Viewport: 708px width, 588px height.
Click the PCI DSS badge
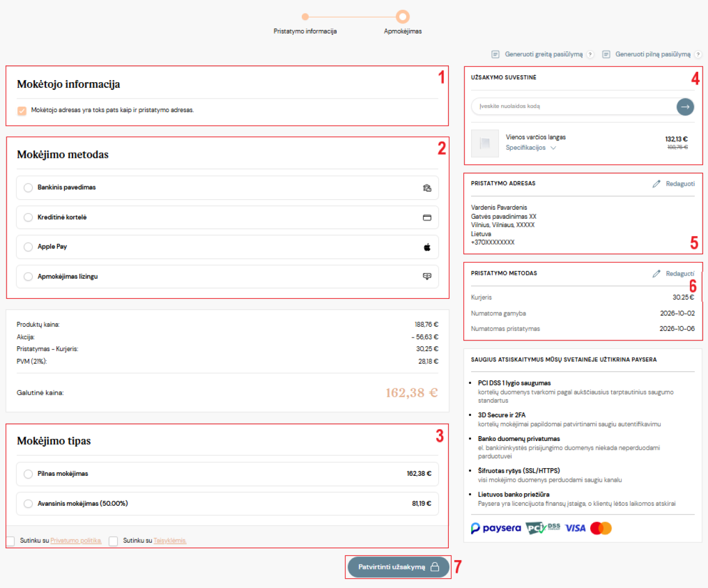click(x=543, y=528)
